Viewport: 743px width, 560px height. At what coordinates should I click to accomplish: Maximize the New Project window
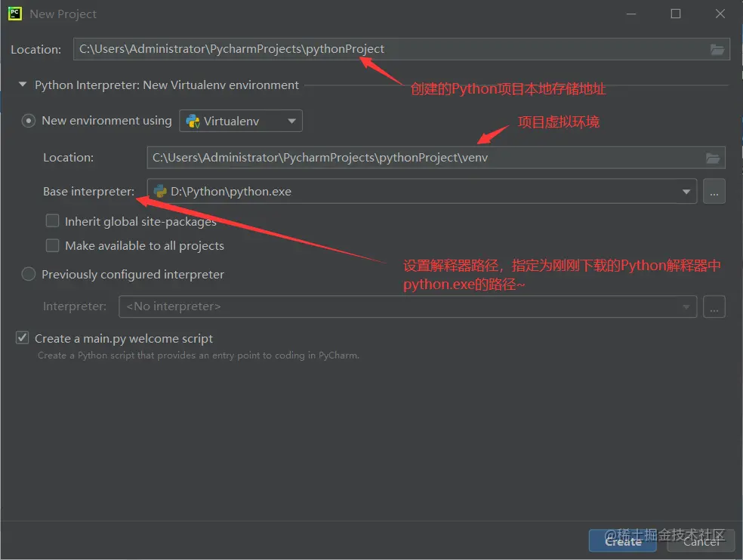coord(676,14)
